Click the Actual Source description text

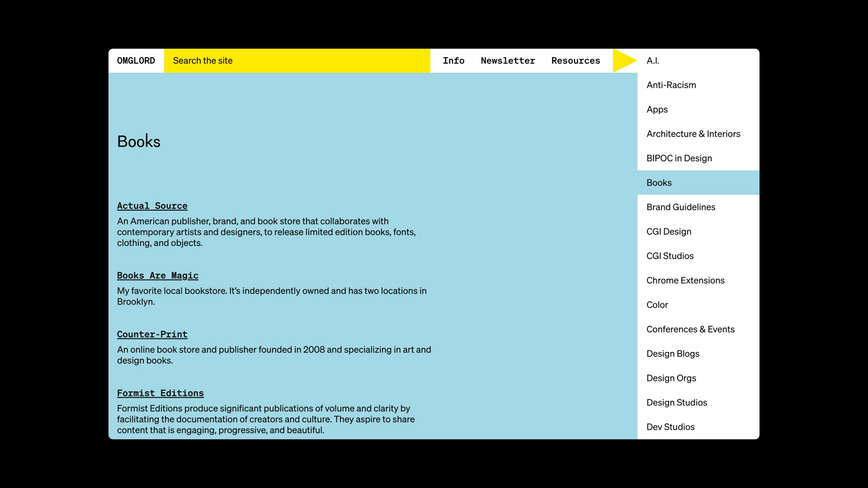266,232
